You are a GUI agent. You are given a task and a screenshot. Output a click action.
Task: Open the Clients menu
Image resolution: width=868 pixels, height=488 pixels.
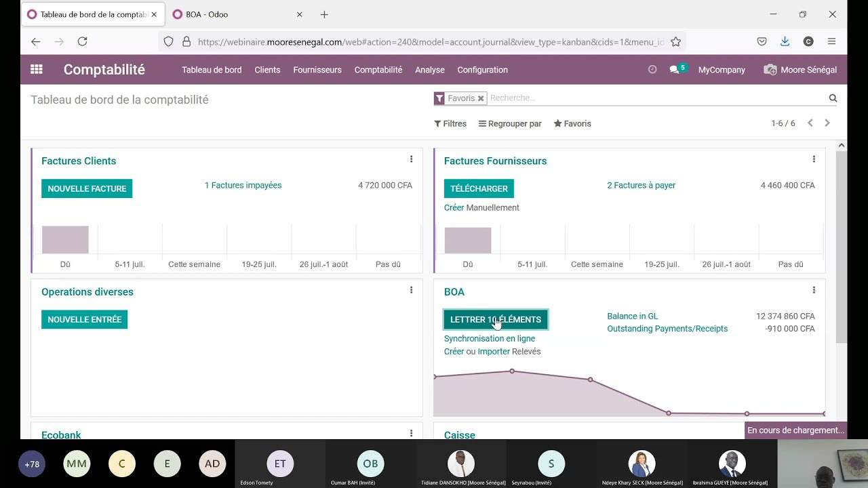click(267, 70)
